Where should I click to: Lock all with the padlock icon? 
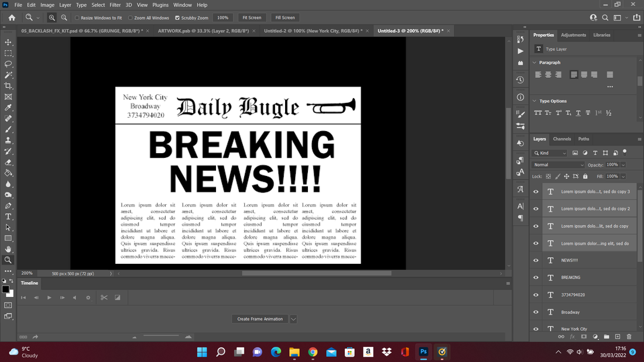pyautogui.click(x=585, y=177)
